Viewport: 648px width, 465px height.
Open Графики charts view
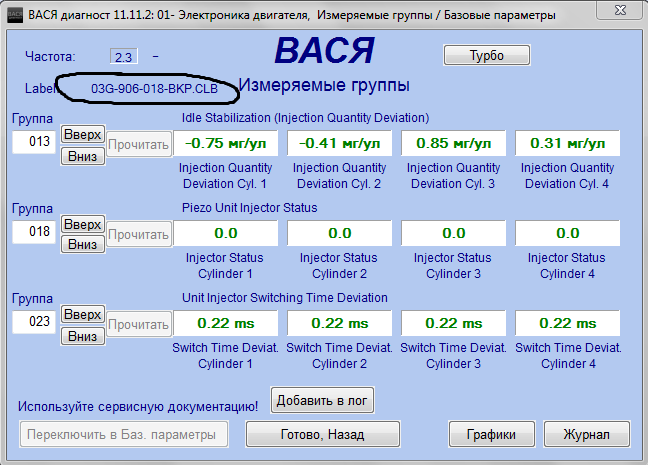[490, 435]
